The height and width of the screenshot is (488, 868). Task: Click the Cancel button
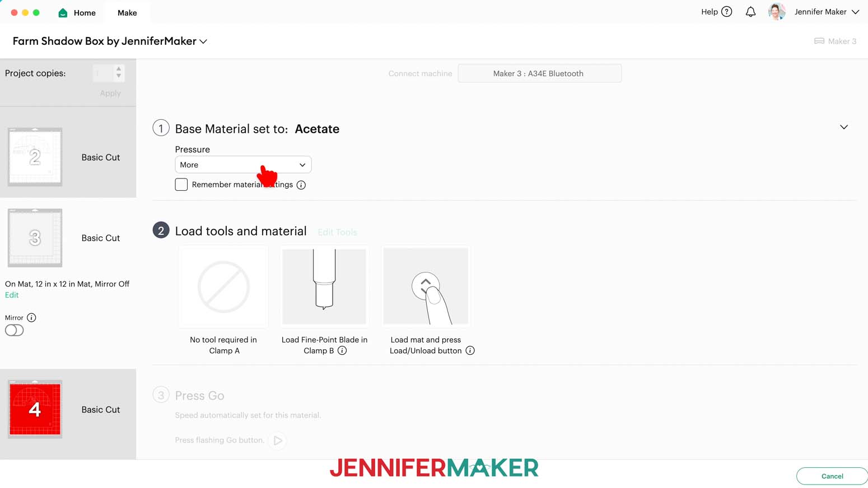pyautogui.click(x=832, y=476)
